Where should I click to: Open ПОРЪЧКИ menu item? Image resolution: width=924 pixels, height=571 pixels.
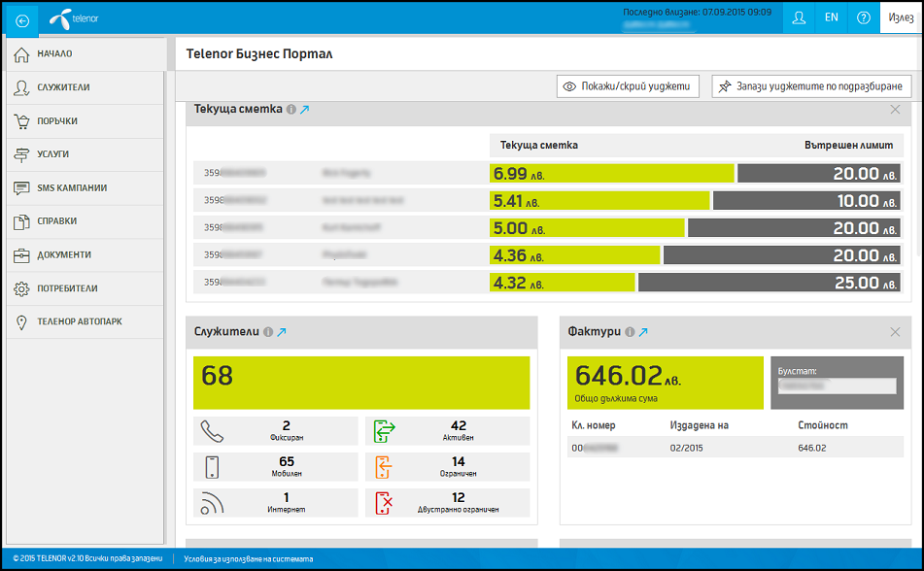pos(85,121)
